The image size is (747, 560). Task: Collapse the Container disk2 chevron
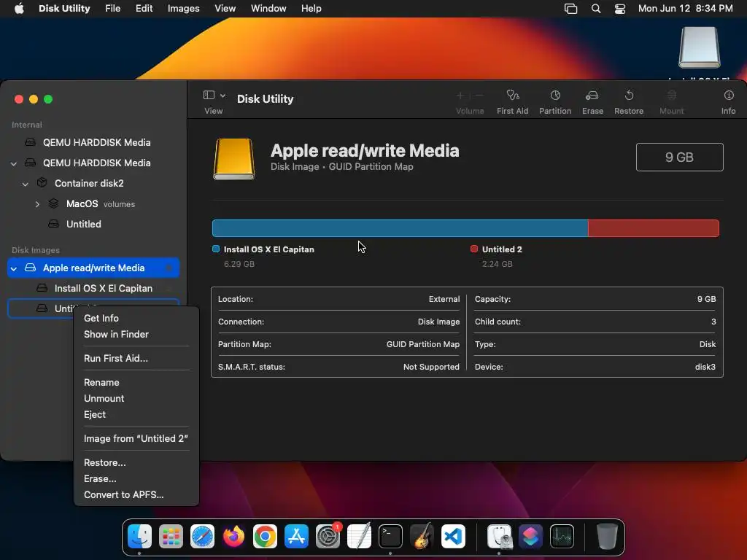26,184
